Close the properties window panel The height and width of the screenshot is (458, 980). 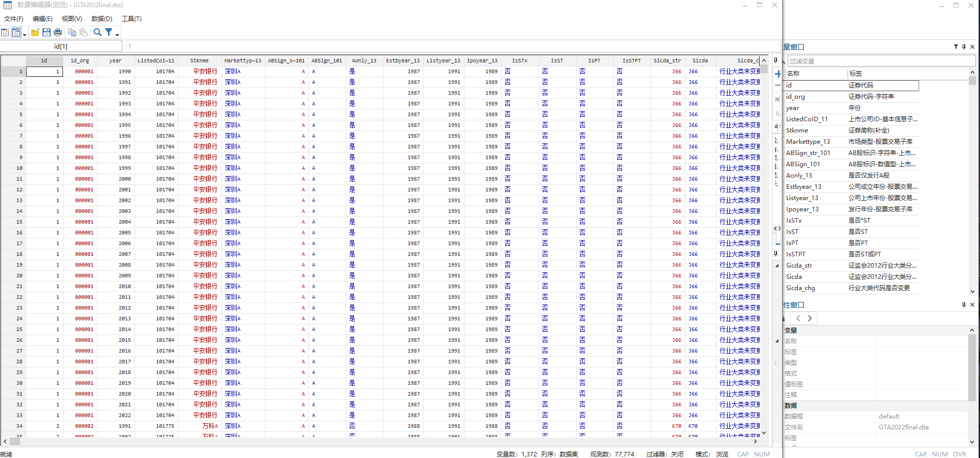[x=972, y=304]
